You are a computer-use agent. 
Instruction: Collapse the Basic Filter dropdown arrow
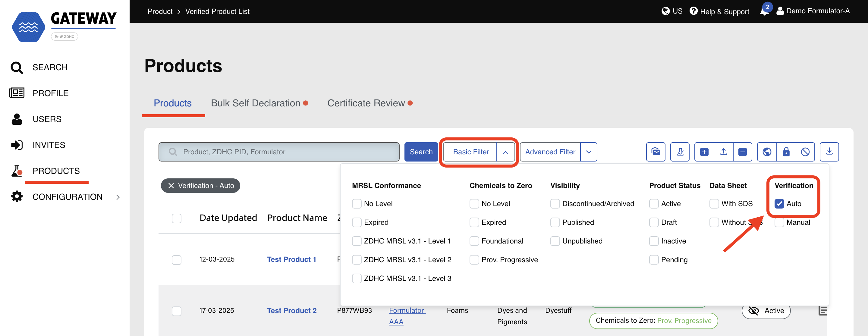pos(505,152)
